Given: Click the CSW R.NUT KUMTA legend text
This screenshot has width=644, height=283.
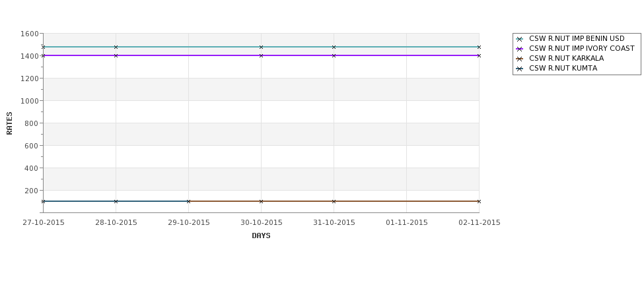Looking at the screenshot, I should pos(563,69).
